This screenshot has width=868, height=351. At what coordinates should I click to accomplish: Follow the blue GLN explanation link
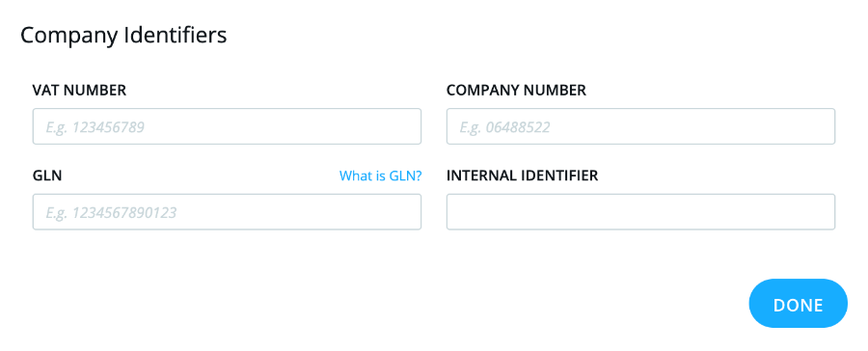click(380, 176)
